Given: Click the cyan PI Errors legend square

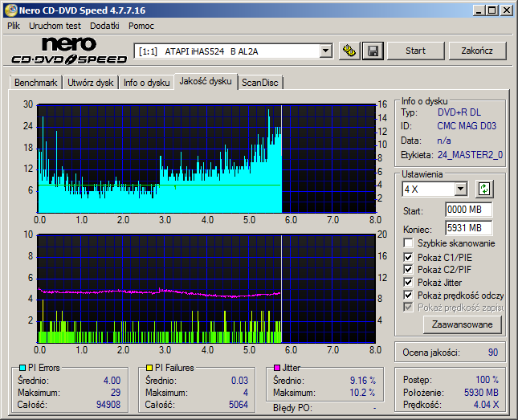Looking at the screenshot, I should [22, 368].
